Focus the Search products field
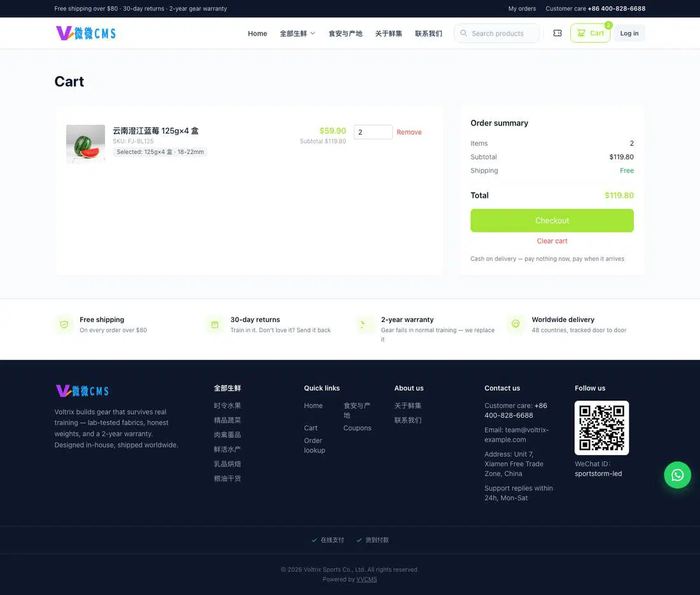The image size is (700, 595). coord(497,33)
